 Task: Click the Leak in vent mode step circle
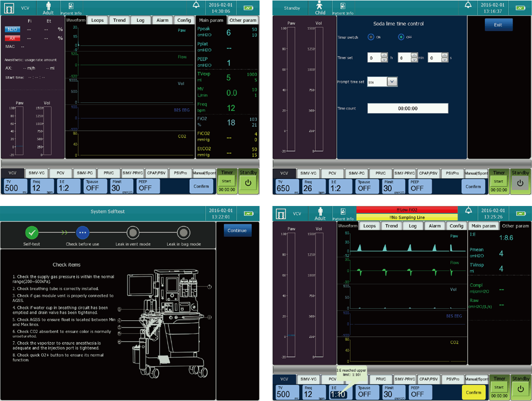(x=132, y=232)
